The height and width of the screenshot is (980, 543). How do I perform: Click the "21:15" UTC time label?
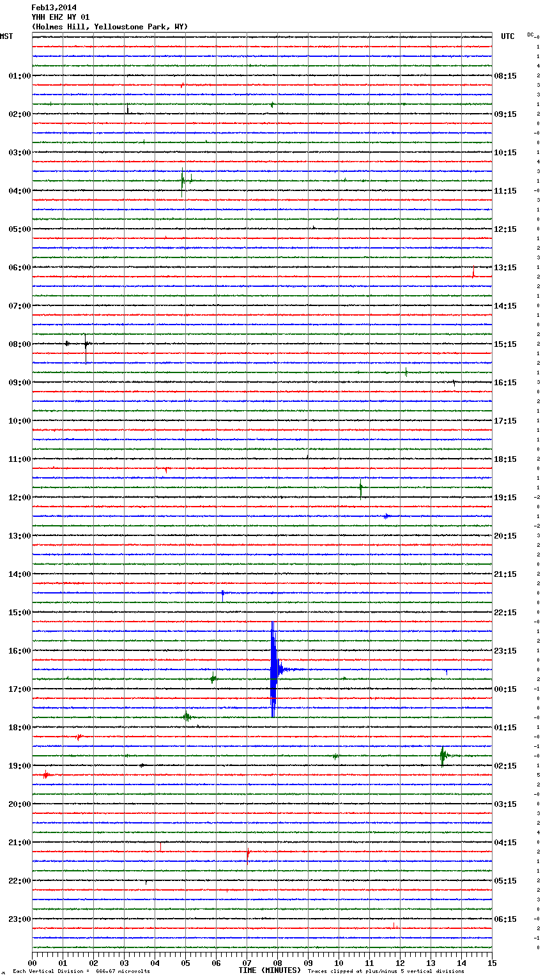click(x=505, y=574)
